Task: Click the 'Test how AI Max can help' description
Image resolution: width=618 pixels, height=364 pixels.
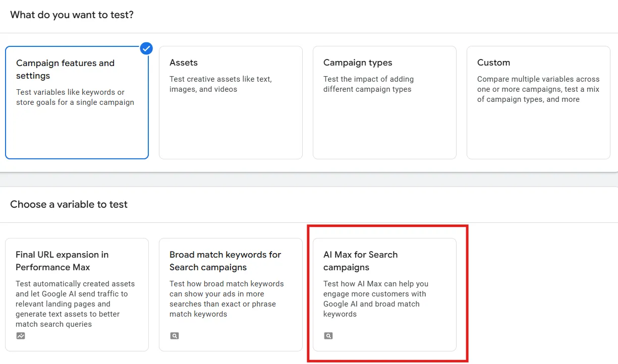Action: 376,299
